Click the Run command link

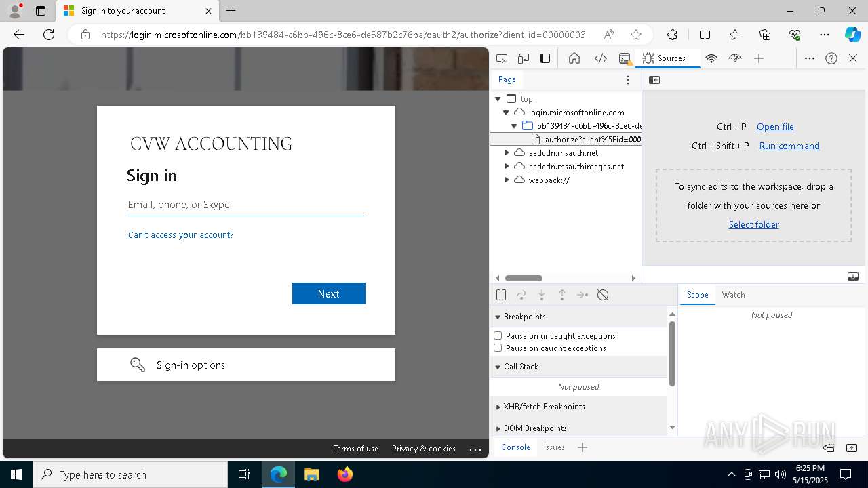tap(789, 146)
